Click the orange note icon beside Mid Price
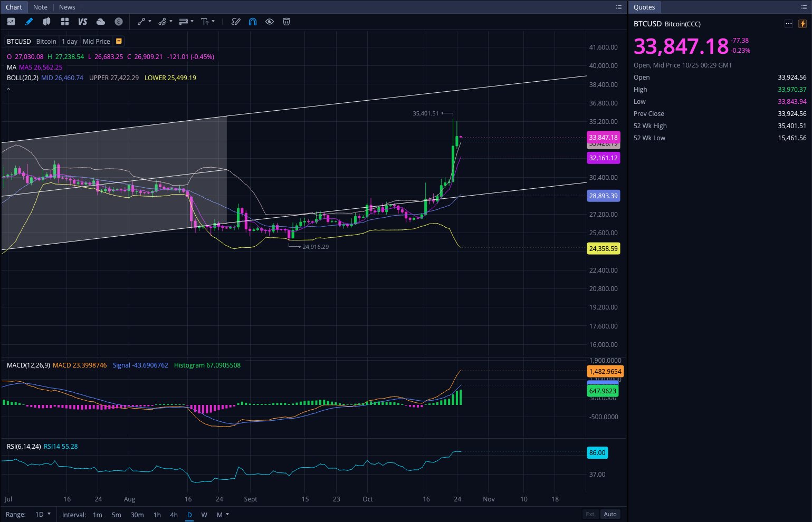 pos(119,41)
